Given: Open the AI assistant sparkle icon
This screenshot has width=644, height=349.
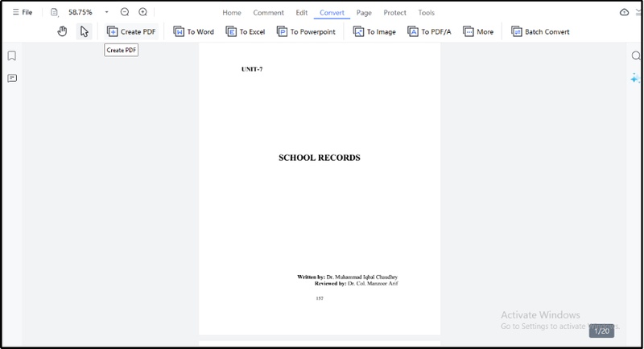Looking at the screenshot, I should click(x=635, y=78).
